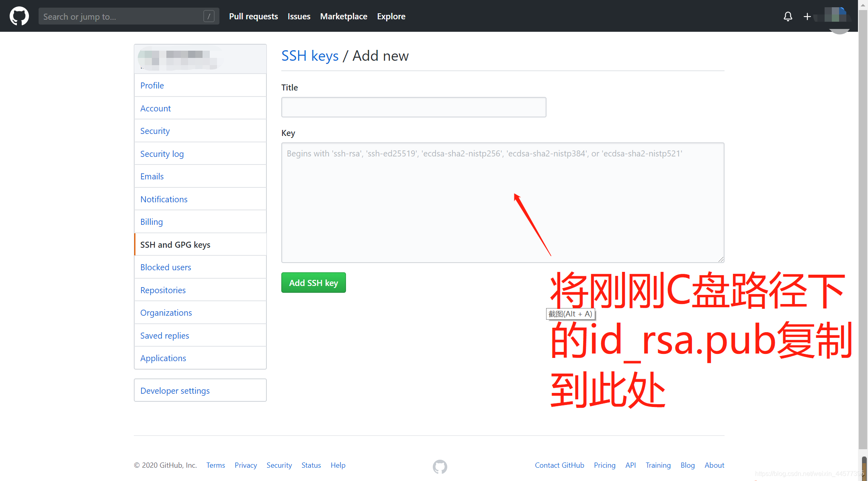
Task: Open API link in footer
Action: [x=631, y=465]
